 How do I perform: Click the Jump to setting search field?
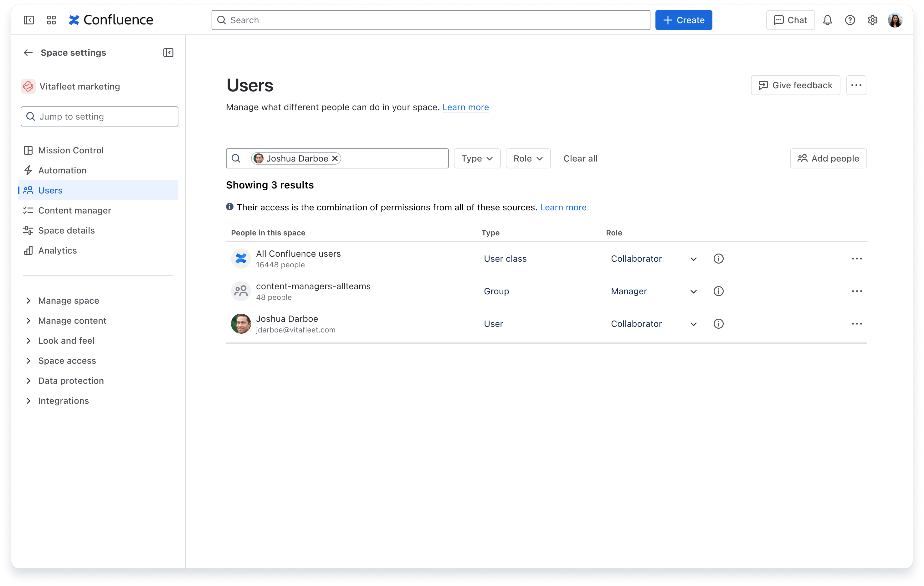click(x=99, y=116)
